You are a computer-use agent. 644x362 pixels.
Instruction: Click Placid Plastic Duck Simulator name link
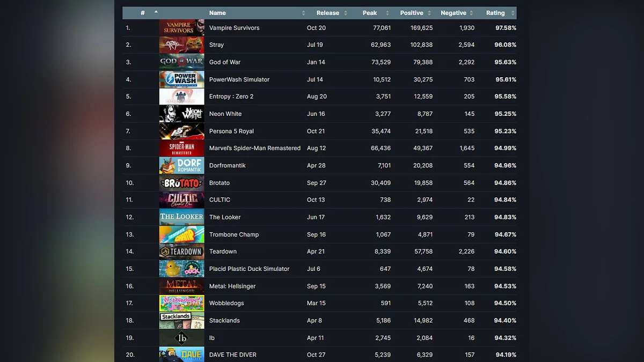(250, 269)
